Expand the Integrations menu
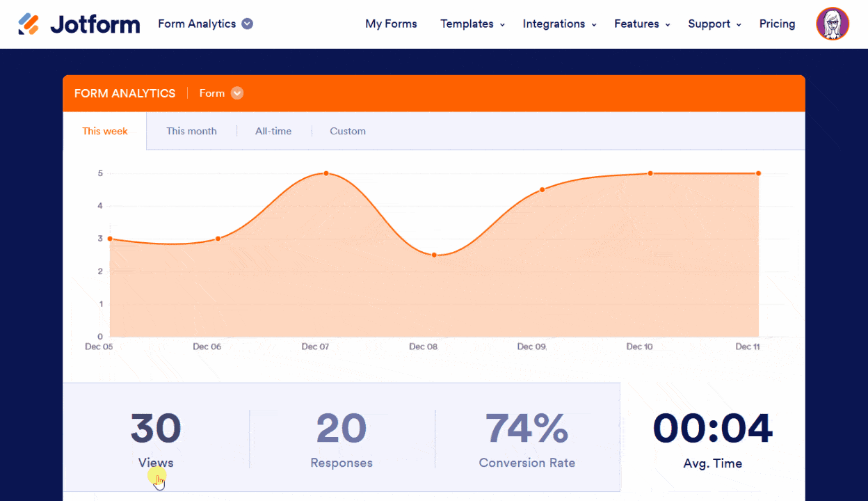This screenshot has height=501, width=868. (x=560, y=24)
